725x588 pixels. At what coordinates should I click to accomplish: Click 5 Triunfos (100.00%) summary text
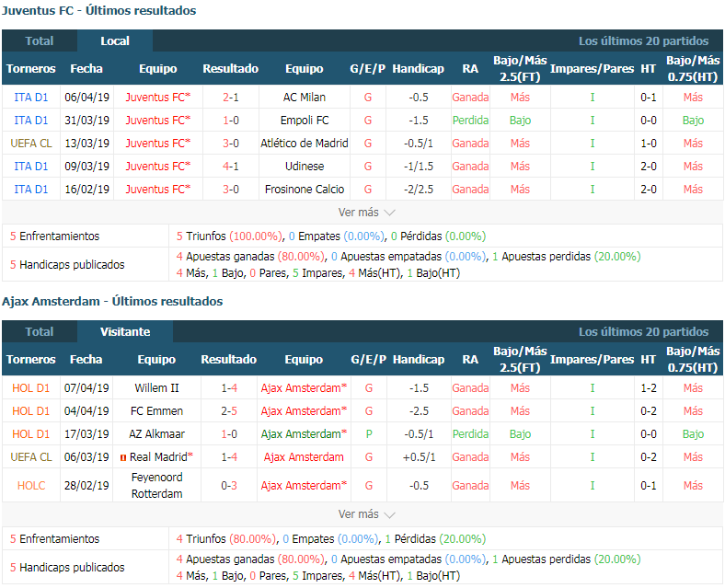click(230, 236)
